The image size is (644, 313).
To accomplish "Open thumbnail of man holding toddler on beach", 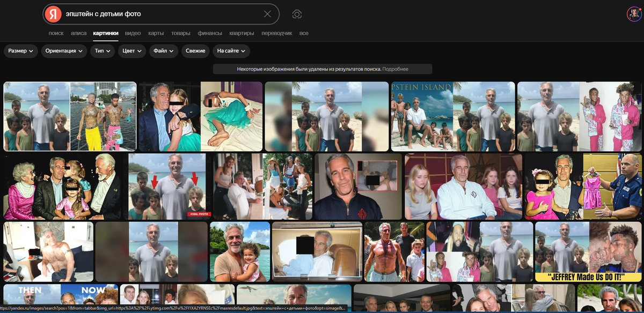I will [x=240, y=252].
